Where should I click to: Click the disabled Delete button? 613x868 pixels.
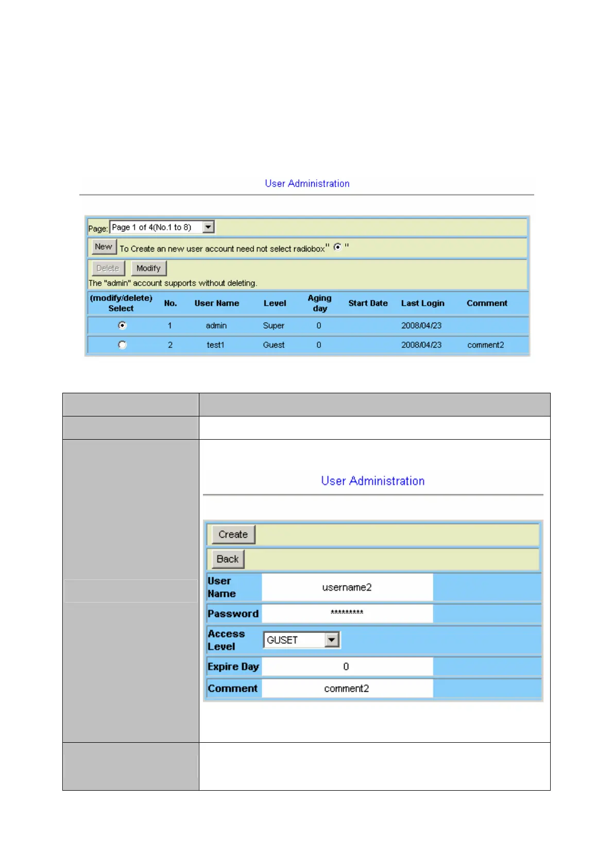coord(108,269)
